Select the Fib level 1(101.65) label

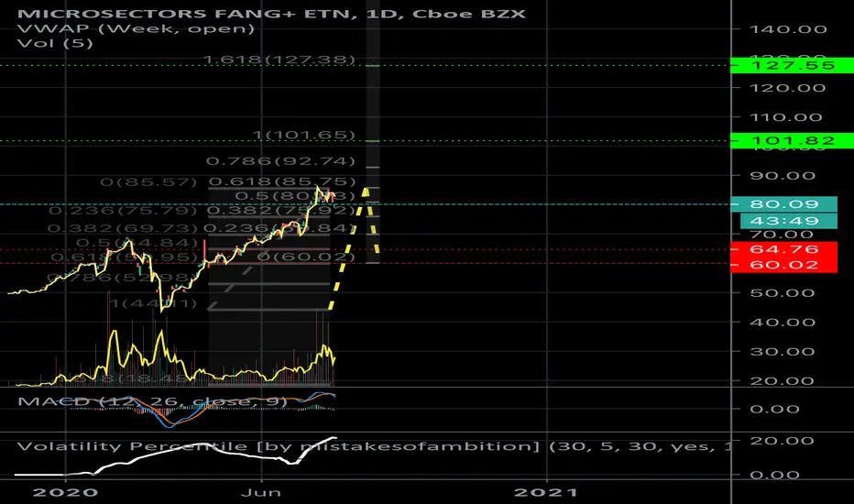[304, 135]
